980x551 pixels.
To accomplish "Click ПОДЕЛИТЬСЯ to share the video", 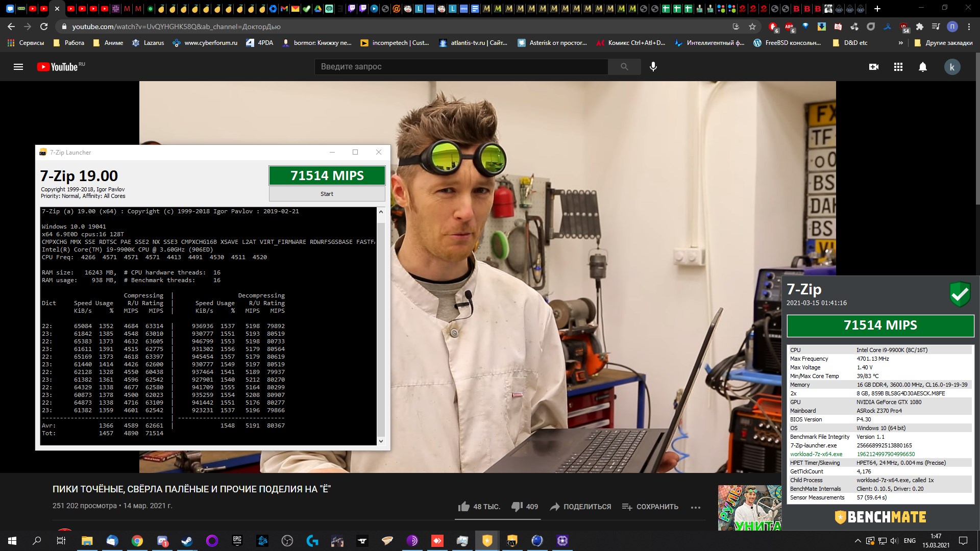I will [580, 507].
